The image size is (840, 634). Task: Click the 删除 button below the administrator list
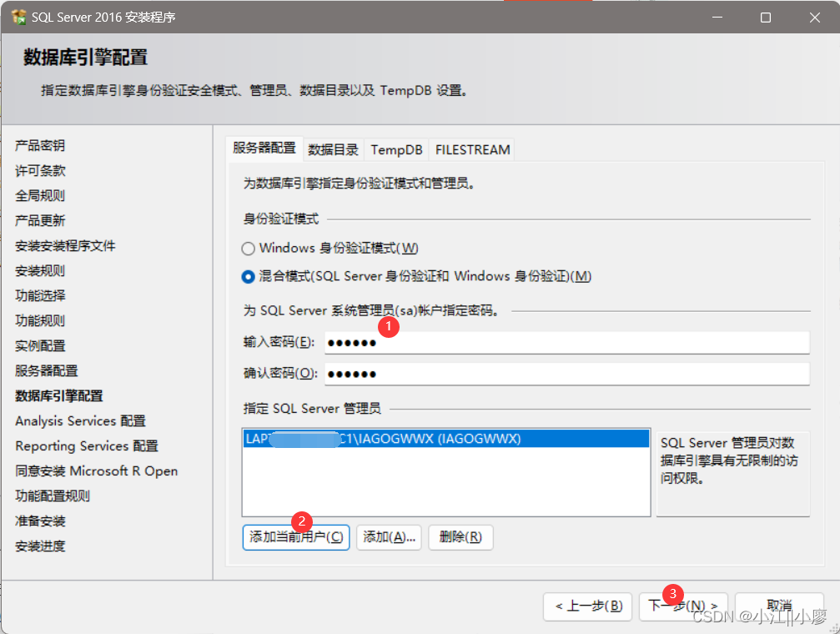click(460, 537)
